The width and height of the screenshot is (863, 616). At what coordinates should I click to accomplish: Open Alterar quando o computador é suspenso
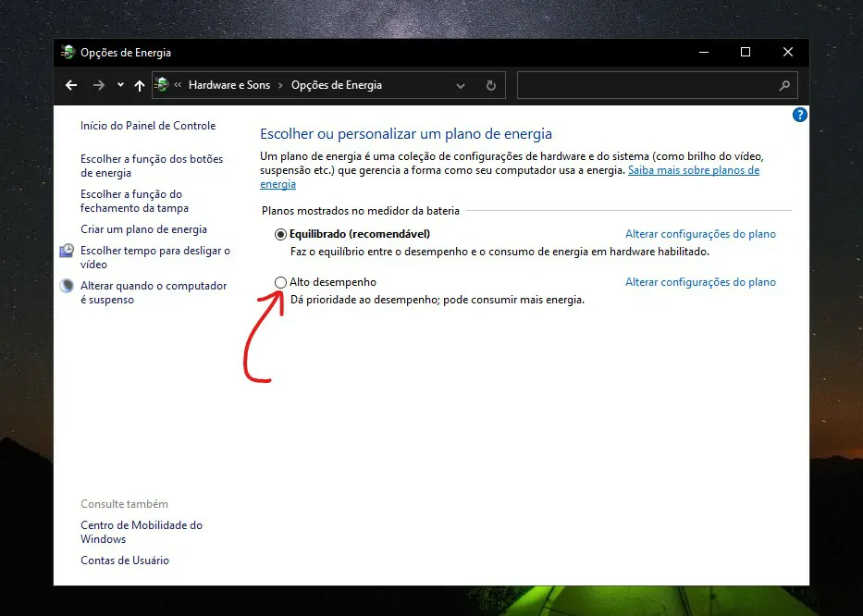154,292
